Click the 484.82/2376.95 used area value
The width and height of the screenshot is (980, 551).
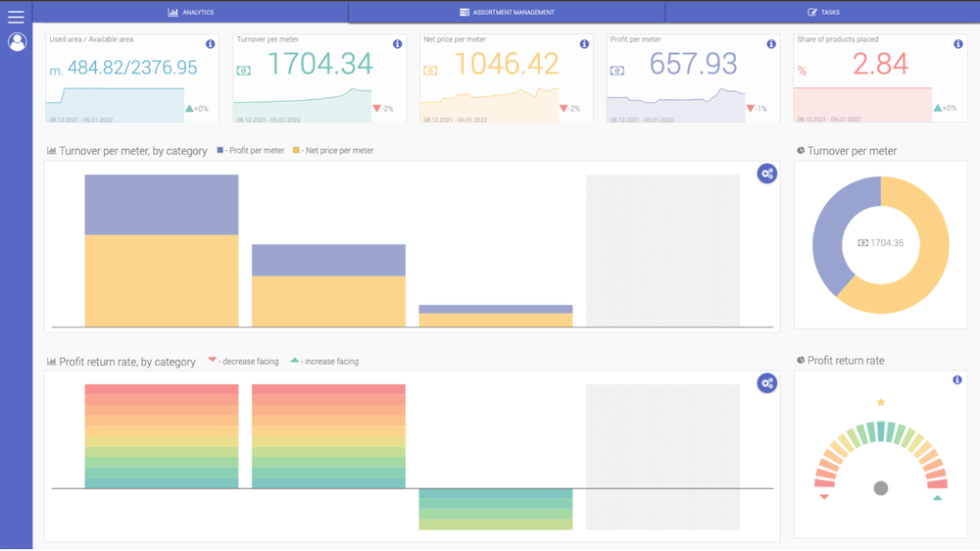pyautogui.click(x=132, y=67)
